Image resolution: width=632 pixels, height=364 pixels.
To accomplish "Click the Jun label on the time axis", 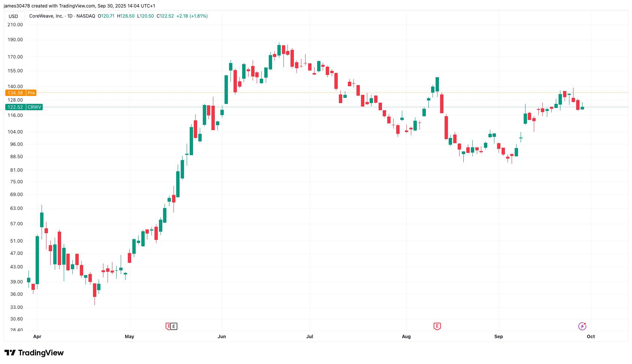I will point(222,337).
